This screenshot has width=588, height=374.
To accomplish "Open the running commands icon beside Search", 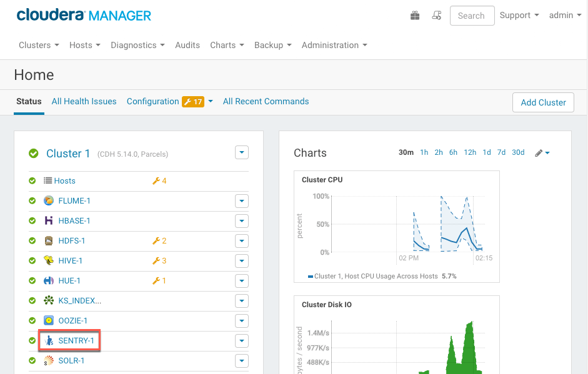I will [437, 16].
